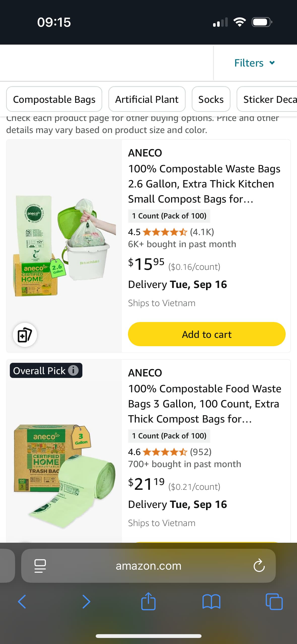Show open tabs in Safari
Screen dimensions: 297x644
274,602
